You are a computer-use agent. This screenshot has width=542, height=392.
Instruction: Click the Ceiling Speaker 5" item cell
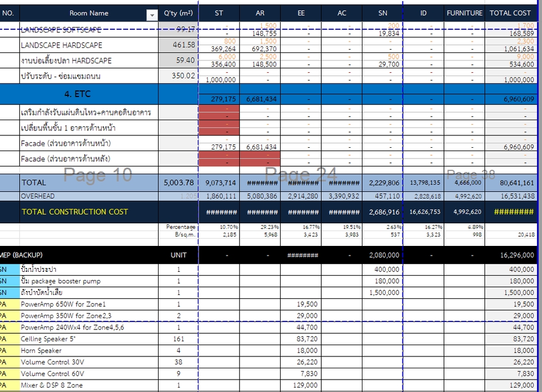click(89, 339)
